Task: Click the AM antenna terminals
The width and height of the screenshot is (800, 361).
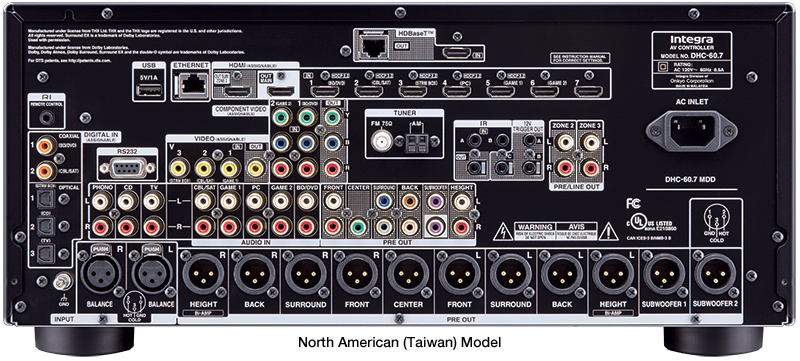Action: (x=415, y=143)
